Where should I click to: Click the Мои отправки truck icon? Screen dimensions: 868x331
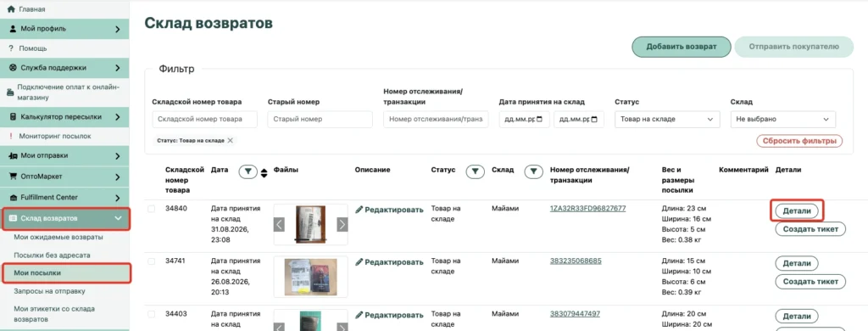click(14, 156)
